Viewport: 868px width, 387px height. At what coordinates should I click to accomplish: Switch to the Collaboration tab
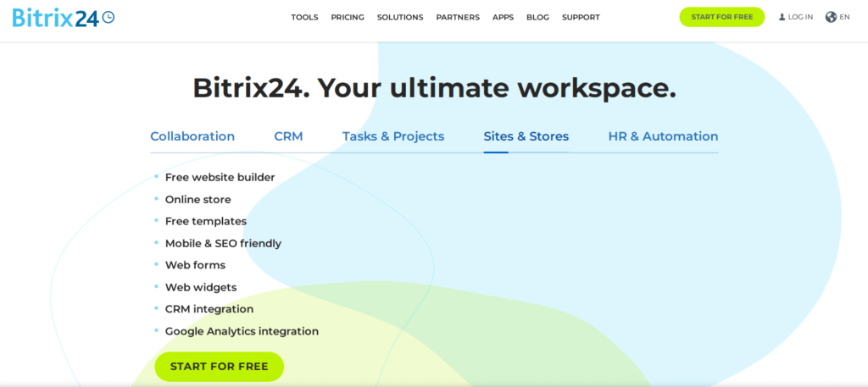[192, 136]
